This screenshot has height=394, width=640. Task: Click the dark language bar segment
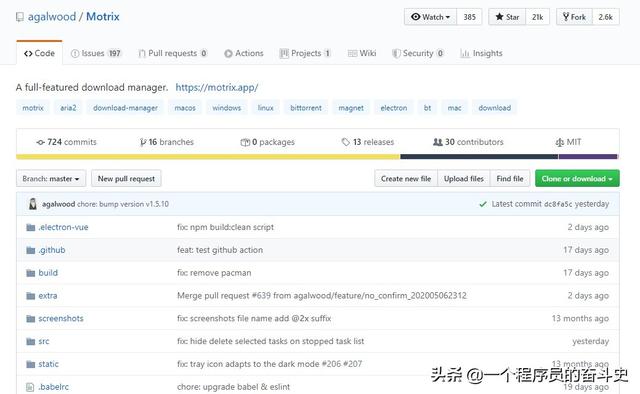[x=479, y=157]
